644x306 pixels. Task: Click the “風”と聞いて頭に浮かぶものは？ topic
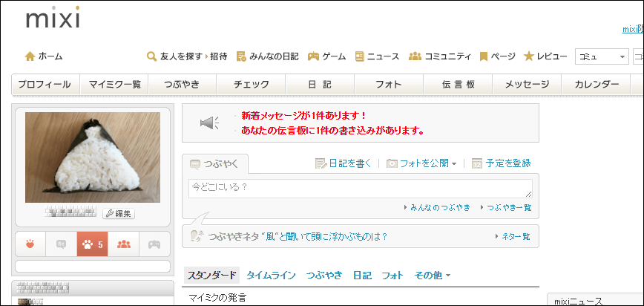click(324, 237)
